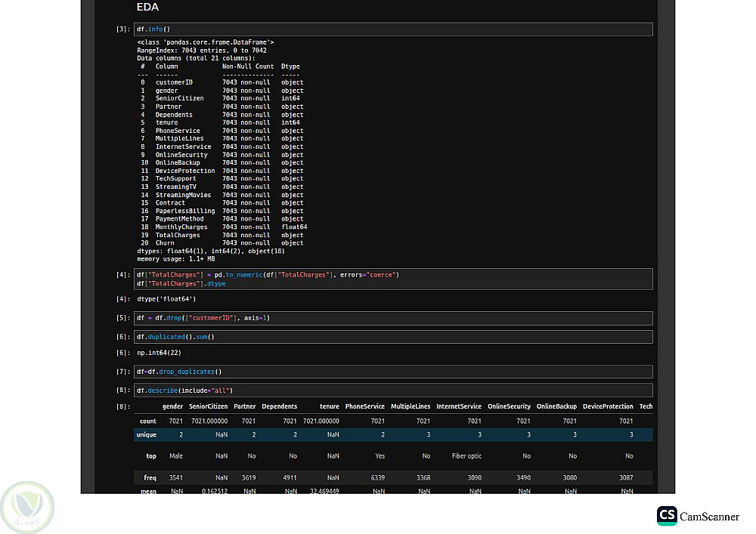The image size is (756, 534).
Task: Click the df.info() code cell
Action: point(393,29)
